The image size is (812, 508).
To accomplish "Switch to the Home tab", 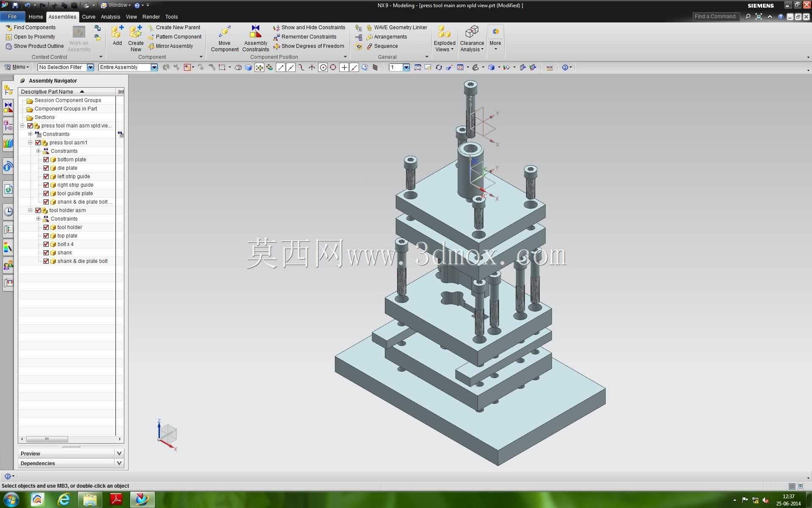I will pos(36,17).
